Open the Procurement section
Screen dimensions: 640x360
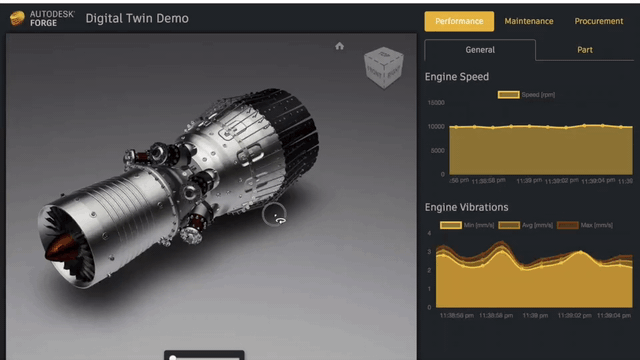599,21
